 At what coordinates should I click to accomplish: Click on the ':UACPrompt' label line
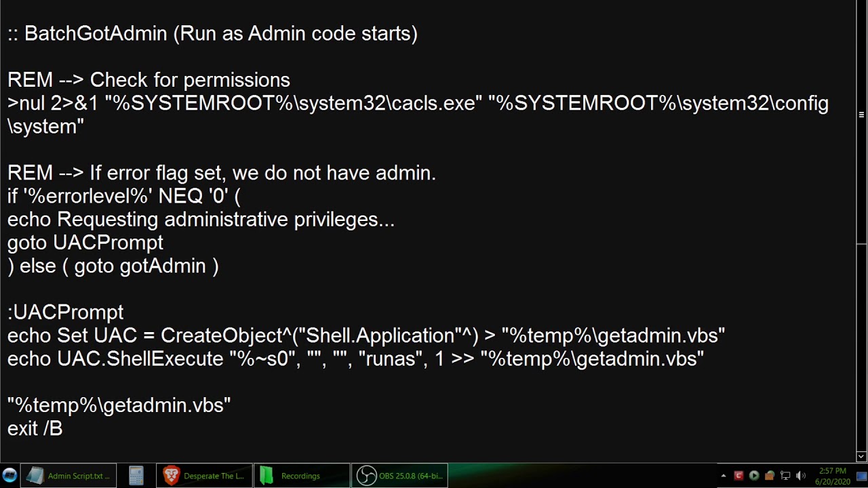pos(66,312)
